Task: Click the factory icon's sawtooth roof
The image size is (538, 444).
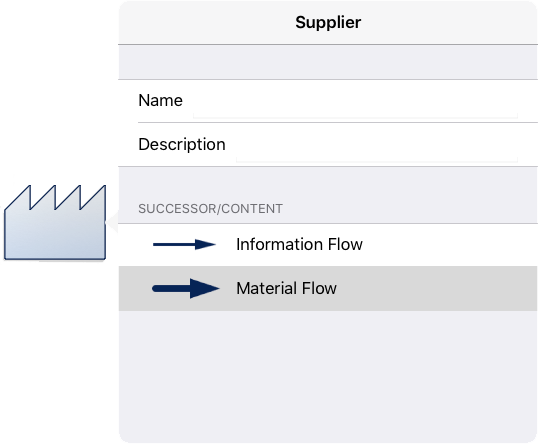Action: pos(55,197)
